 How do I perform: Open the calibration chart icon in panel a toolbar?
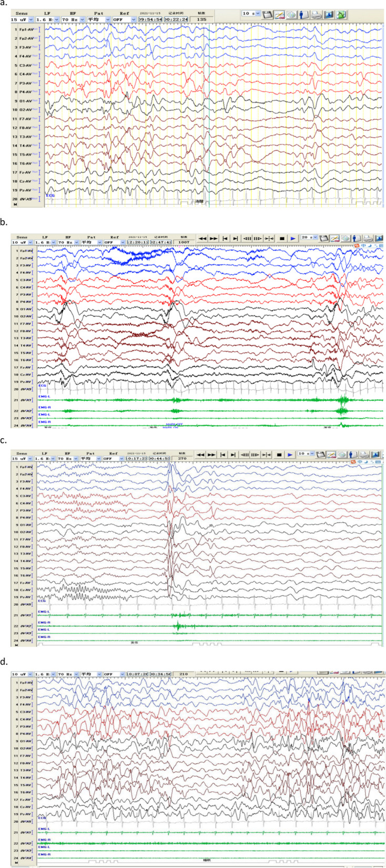click(279, 14)
